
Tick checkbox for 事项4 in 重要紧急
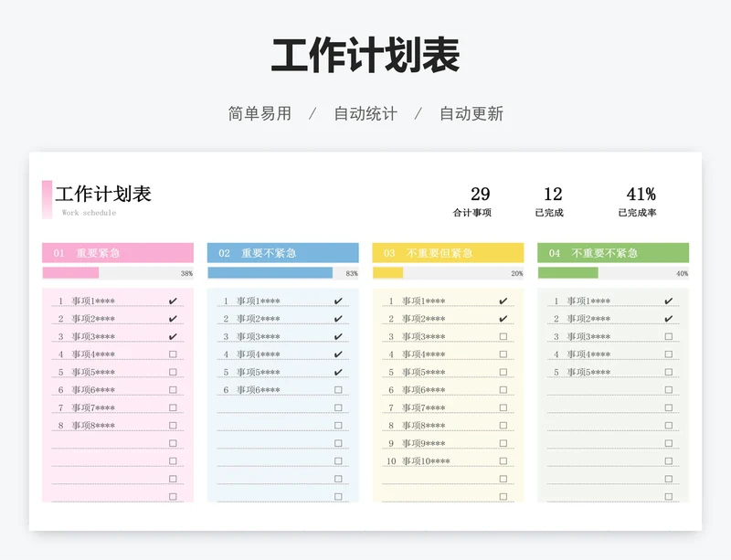[x=173, y=354]
